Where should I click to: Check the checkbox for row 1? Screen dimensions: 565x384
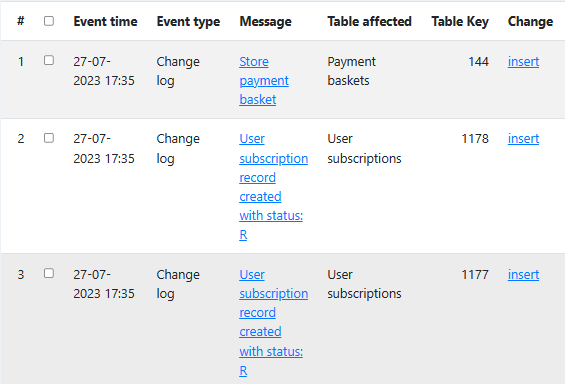[49, 60]
